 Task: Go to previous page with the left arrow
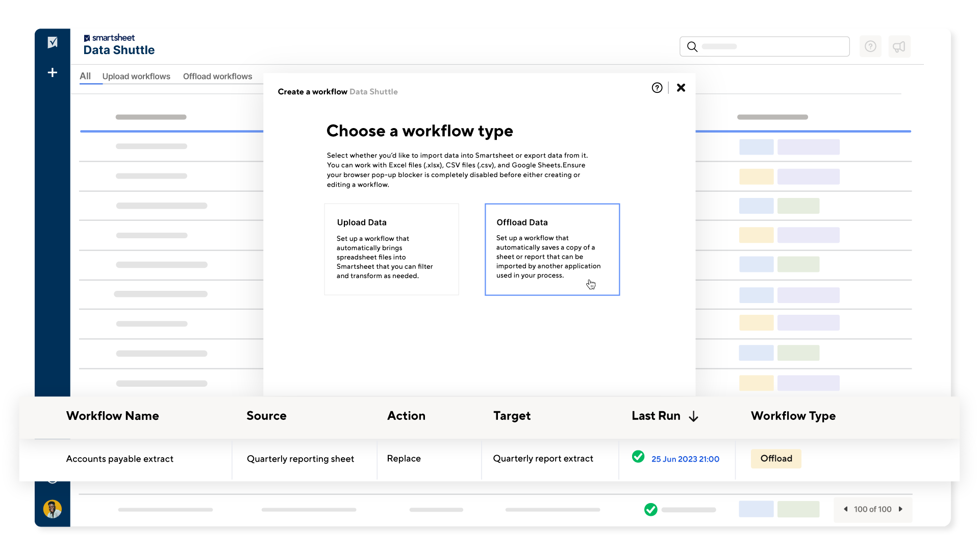(x=845, y=509)
